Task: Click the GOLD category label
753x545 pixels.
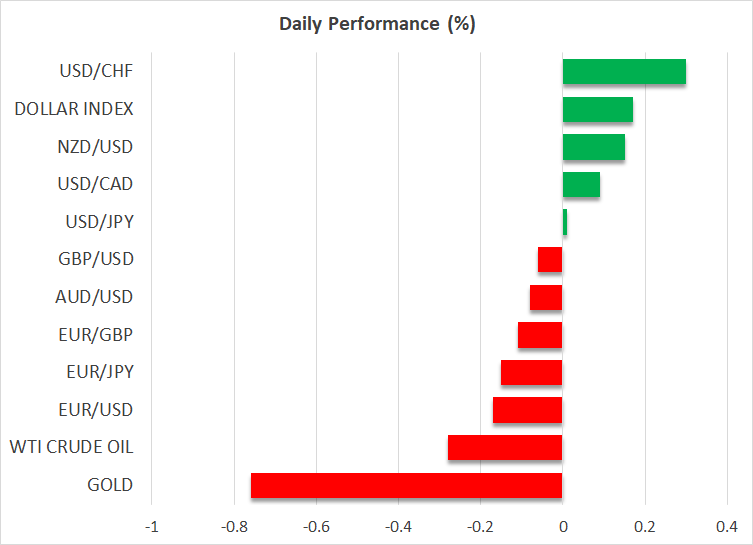Action: [x=109, y=485]
